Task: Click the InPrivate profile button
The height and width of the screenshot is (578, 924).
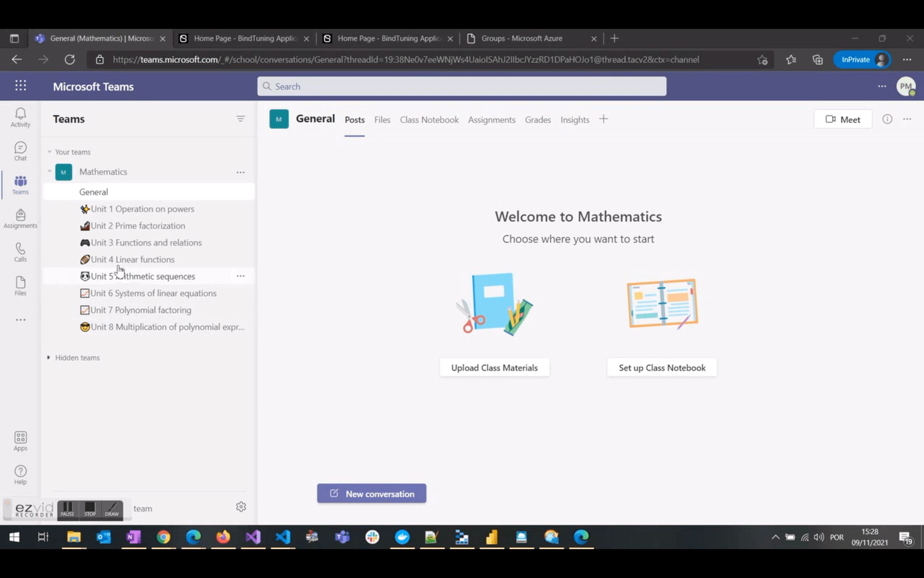Action: coord(862,60)
